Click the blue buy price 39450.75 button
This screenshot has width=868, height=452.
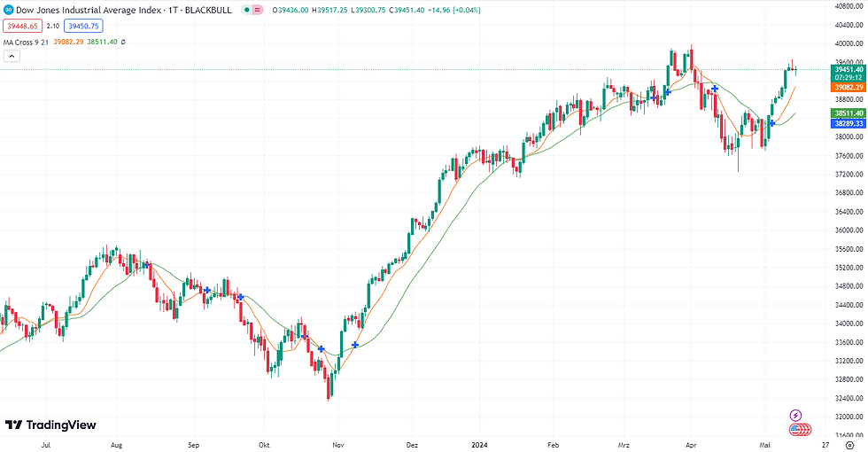click(83, 26)
